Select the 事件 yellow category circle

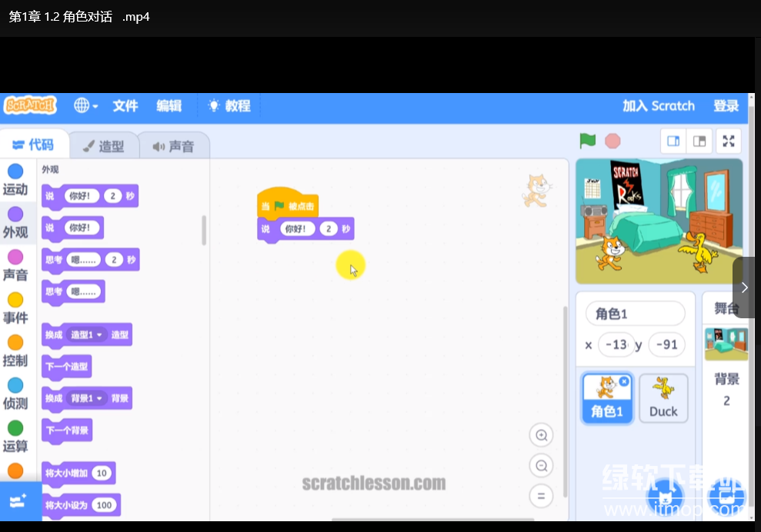pos(15,300)
